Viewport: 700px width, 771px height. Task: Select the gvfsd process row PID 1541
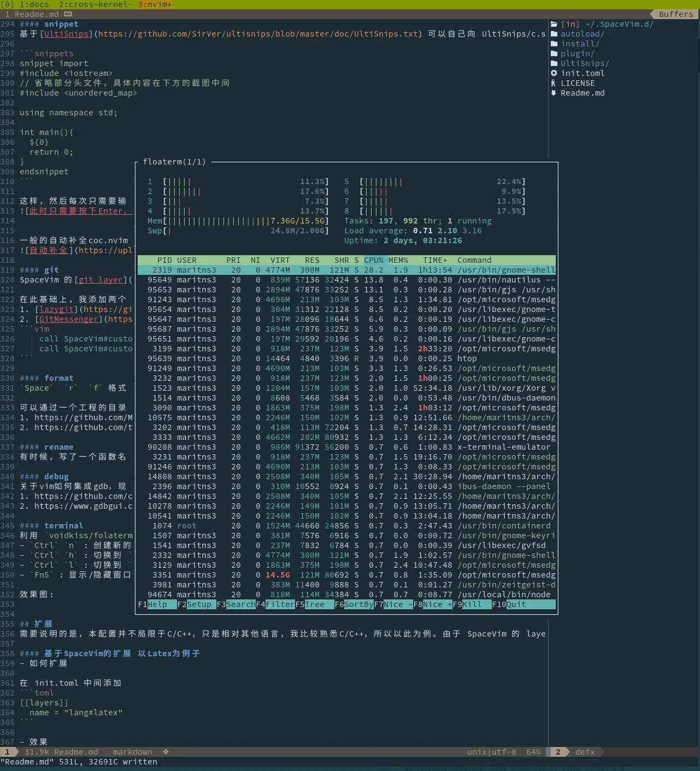(x=346, y=545)
